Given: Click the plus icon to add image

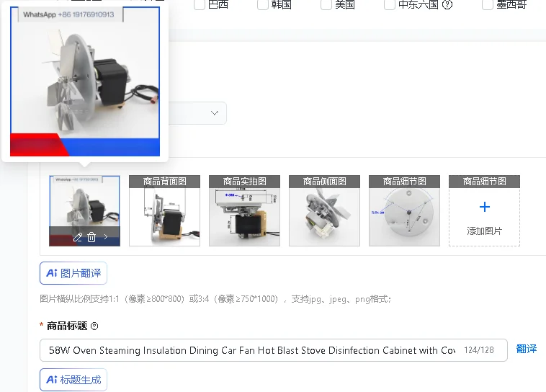Looking at the screenshot, I should point(484,207).
